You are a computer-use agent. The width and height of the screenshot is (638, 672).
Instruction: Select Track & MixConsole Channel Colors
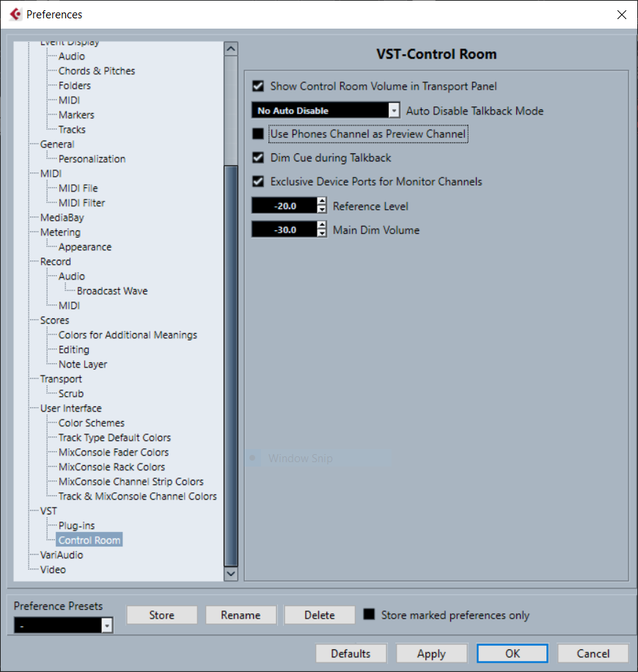click(x=138, y=496)
